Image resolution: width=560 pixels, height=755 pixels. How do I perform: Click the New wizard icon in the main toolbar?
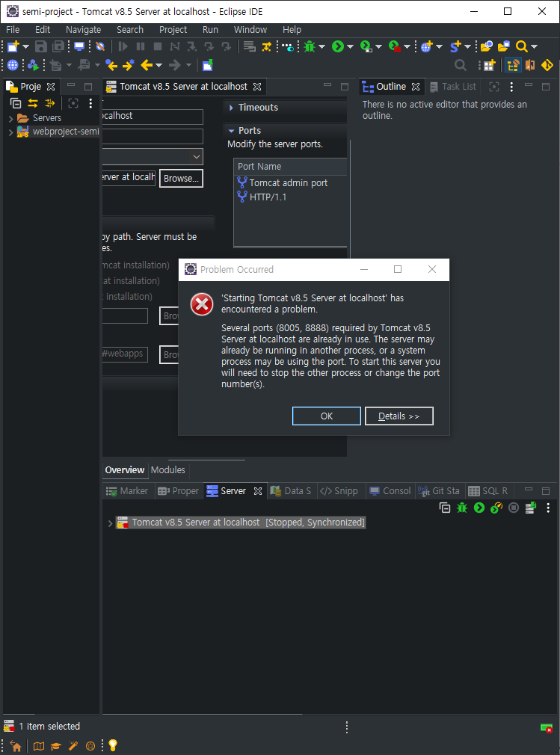tap(13, 46)
